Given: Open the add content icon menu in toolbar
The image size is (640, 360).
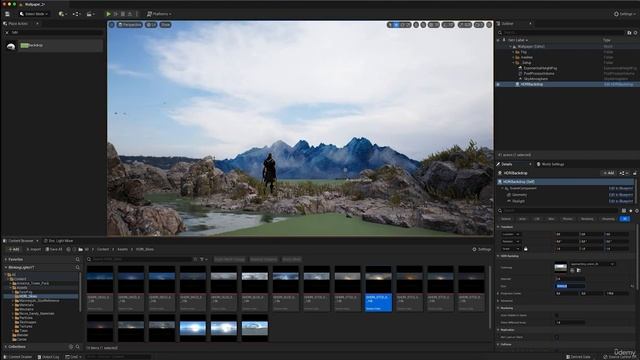Looking at the screenshot, I should coord(62,14).
